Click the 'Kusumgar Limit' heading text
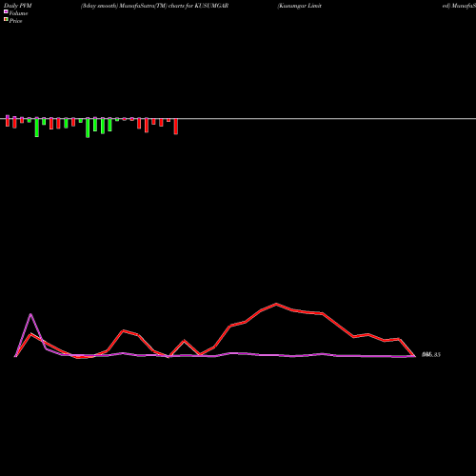Viewport: 476px width, 476px height. click(300, 6)
